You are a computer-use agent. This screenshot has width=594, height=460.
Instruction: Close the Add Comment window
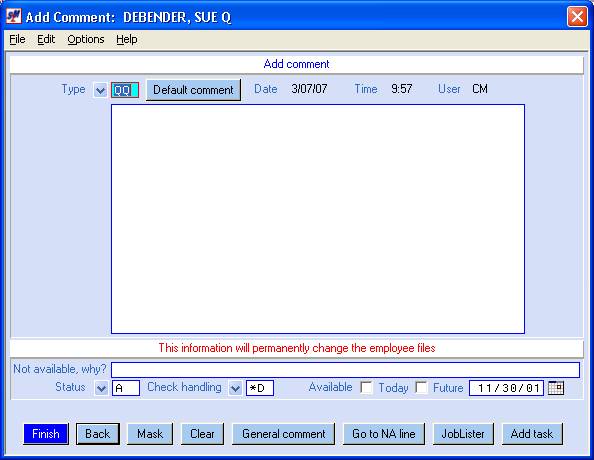tap(577, 17)
